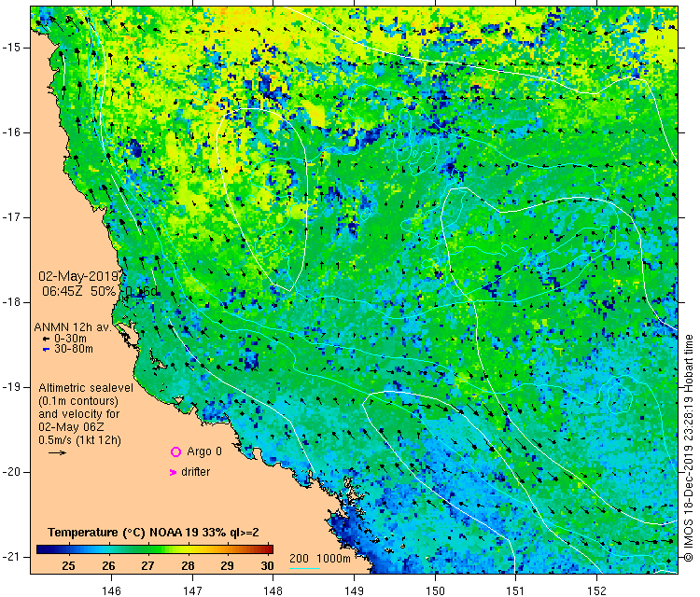Click the '(0.1m contours)' text line
The image size is (700, 597).
[78, 401]
